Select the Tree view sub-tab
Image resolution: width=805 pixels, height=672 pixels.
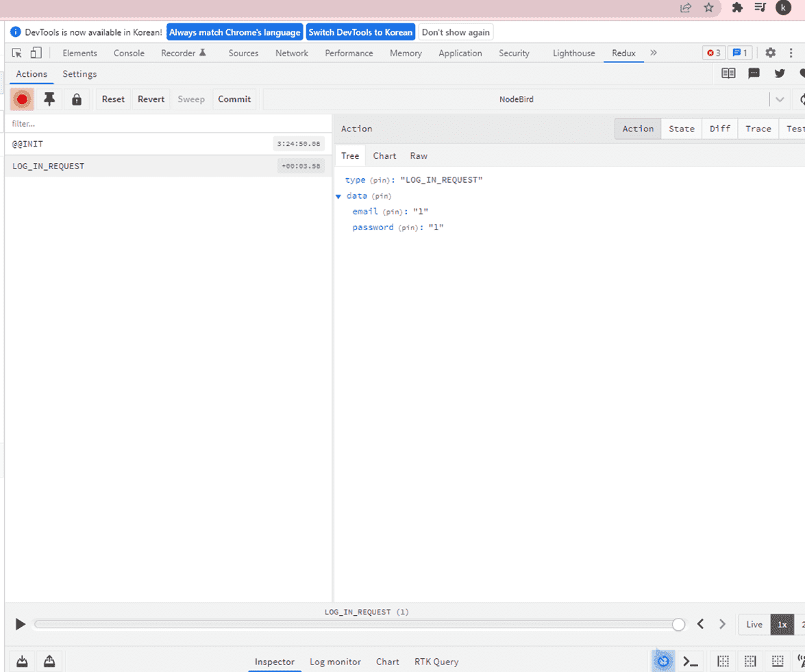coord(350,156)
